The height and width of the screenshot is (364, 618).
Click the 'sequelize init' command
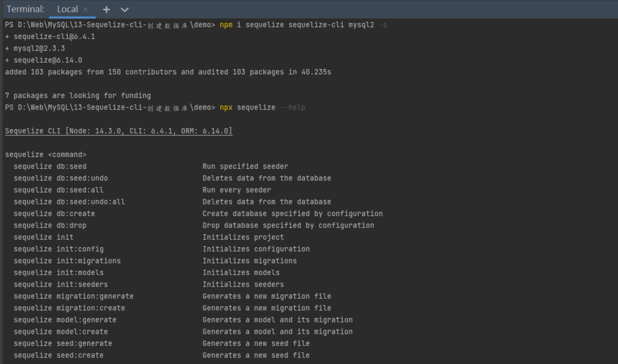(43, 237)
